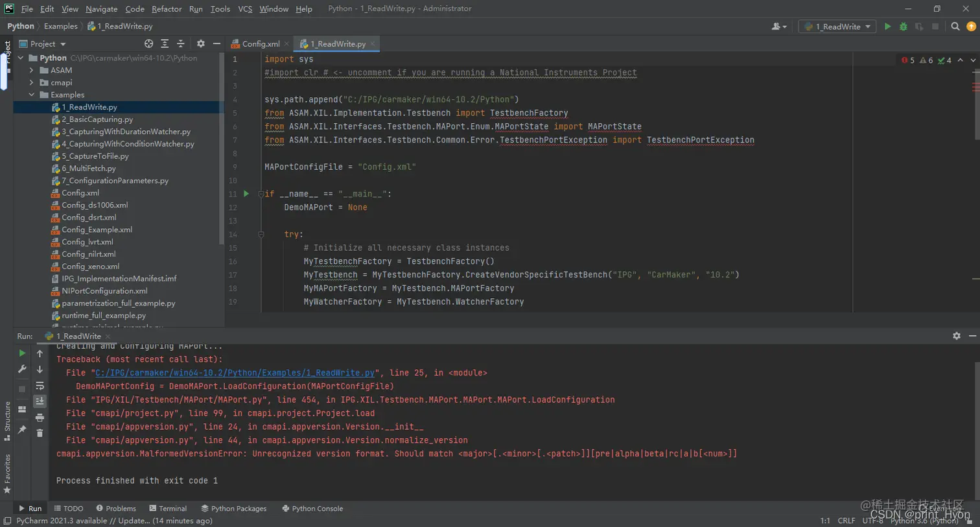Collapse the Python root folder
Image resolution: width=980 pixels, height=527 pixels.
[21, 58]
